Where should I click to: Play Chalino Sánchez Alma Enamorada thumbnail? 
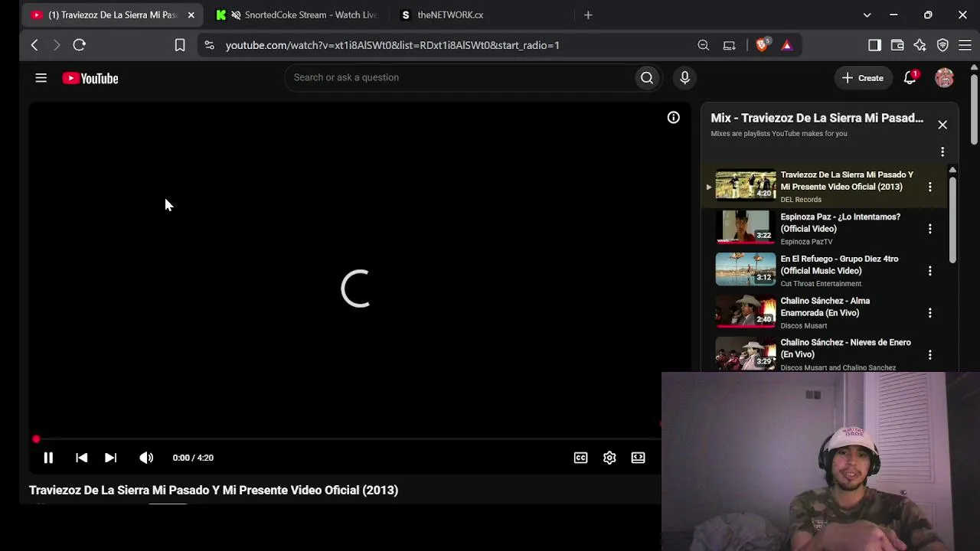745,311
